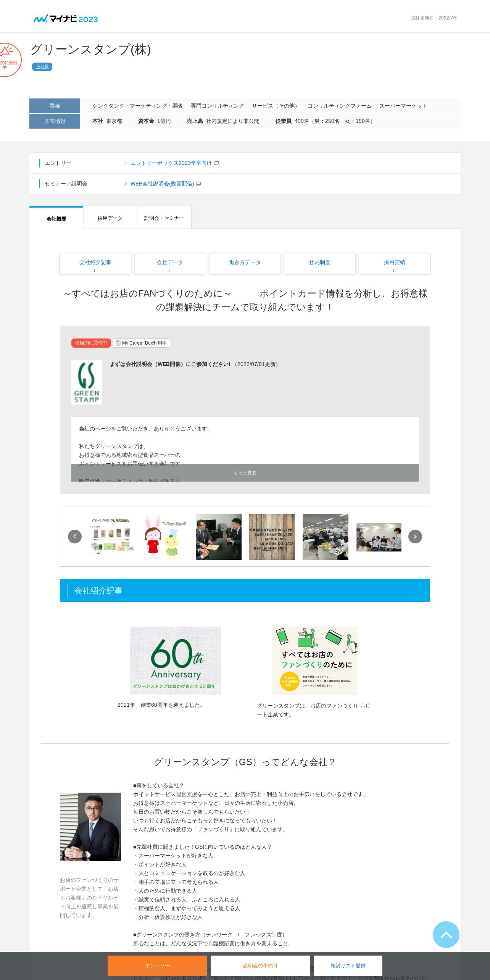Click the 積極的に受付中 red badge
The width and height of the screenshot is (490, 980).
click(x=91, y=343)
